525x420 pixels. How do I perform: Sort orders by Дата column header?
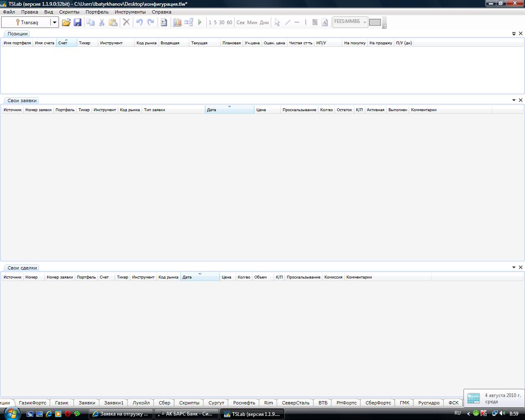click(x=230, y=110)
